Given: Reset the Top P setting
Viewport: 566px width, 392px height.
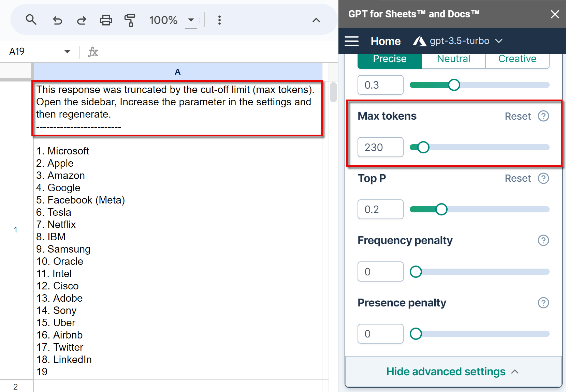Looking at the screenshot, I should coord(518,178).
